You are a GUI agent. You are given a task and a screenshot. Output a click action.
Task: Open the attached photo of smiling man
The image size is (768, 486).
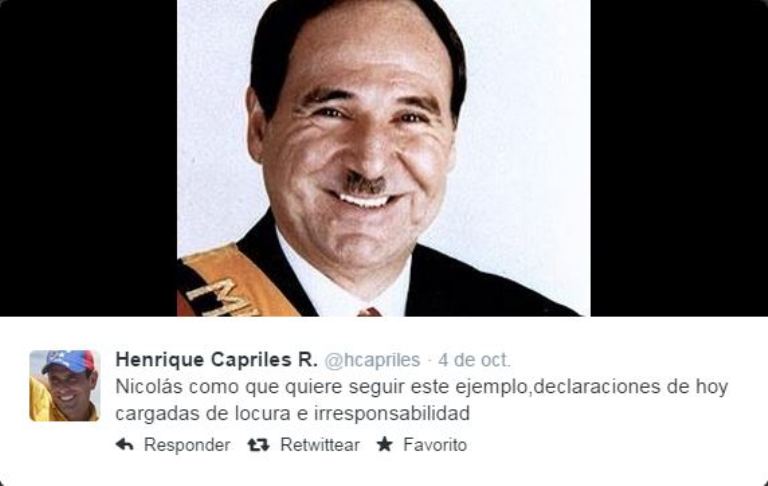pos(384,158)
